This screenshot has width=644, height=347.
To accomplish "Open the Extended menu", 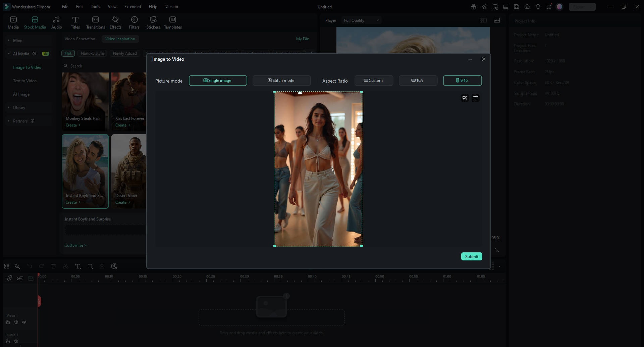I will pyautogui.click(x=132, y=7).
